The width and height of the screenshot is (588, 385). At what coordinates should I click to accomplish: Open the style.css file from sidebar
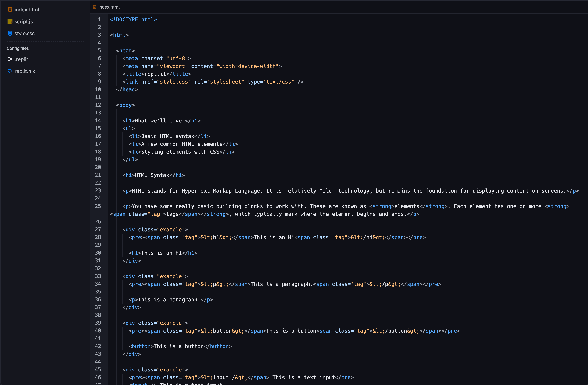point(24,33)
